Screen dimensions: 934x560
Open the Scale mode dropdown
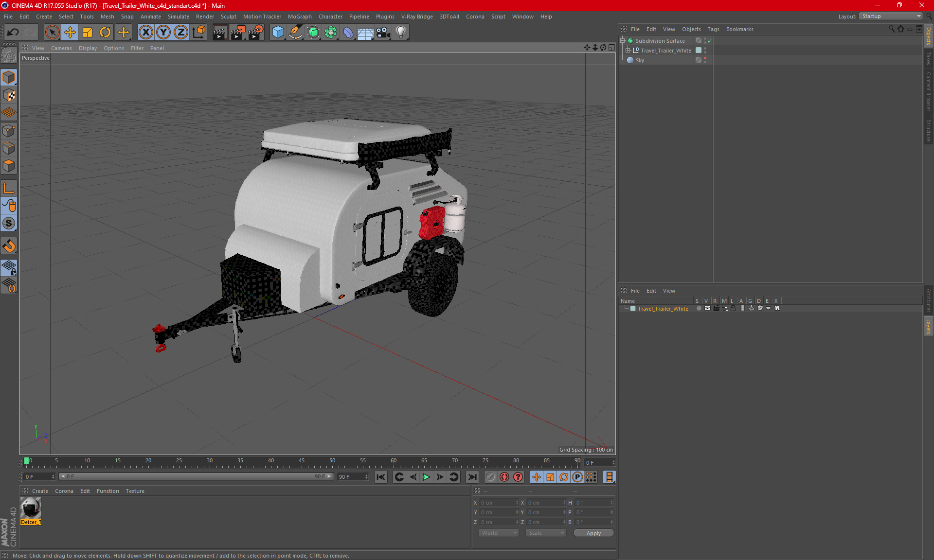point(546,533)
